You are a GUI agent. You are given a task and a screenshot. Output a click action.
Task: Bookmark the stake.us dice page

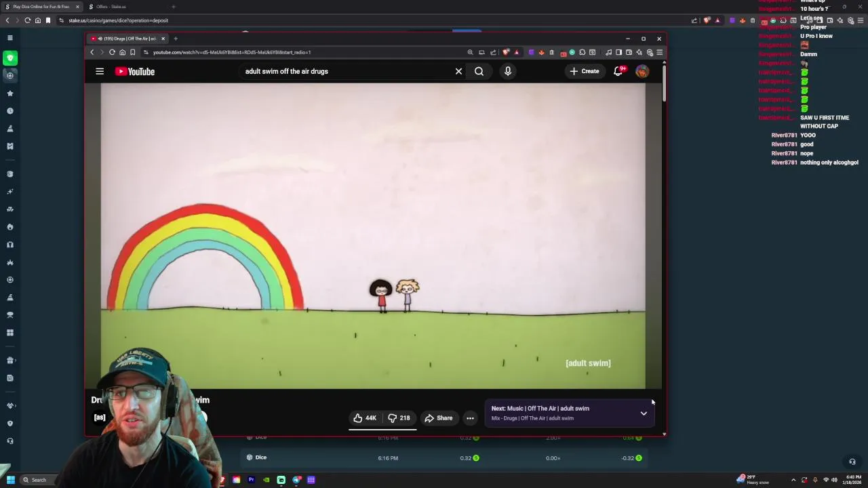click(x=47, y=20)
